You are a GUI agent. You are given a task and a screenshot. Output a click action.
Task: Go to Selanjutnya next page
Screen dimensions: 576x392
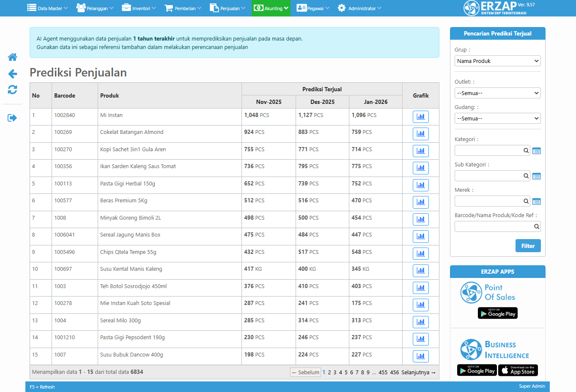tap(418, 372)
